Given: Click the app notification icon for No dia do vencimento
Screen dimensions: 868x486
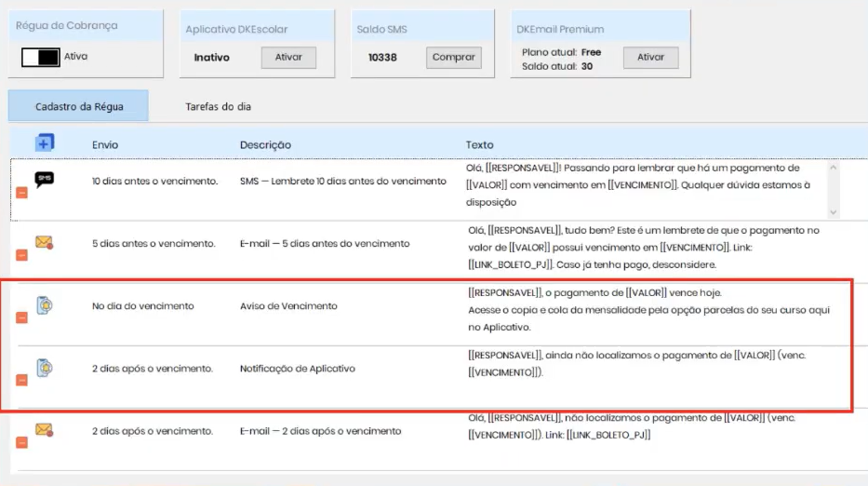Looking at the screenshot, I should 45,305.
